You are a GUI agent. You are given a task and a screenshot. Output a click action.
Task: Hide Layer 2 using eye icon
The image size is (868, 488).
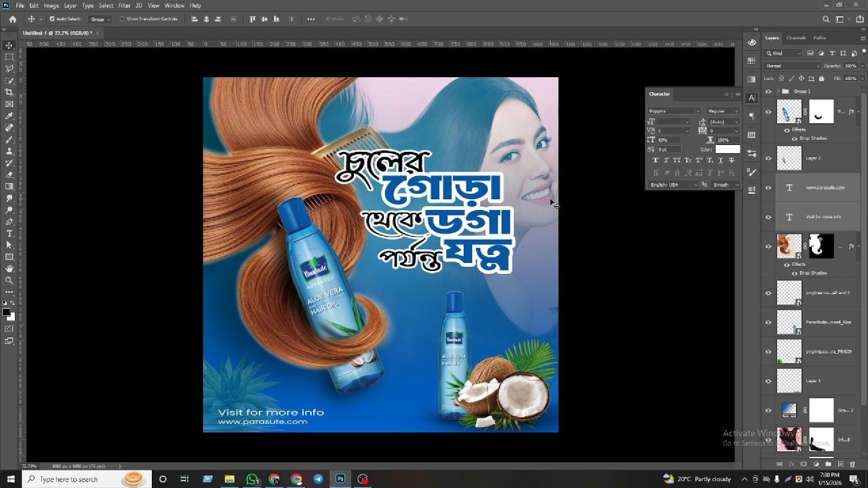click(x=768, y=159)
